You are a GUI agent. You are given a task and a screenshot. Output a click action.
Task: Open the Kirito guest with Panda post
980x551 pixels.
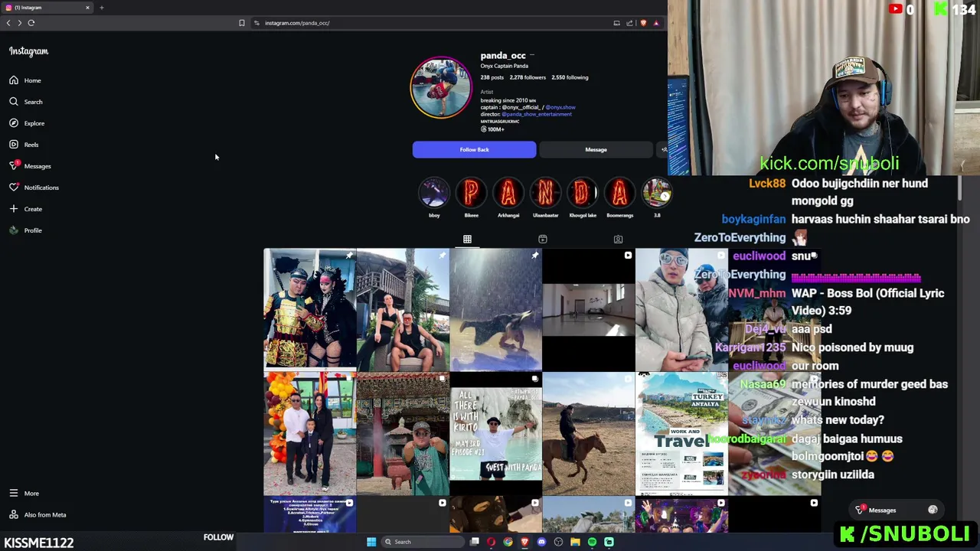tap(495, 434)
